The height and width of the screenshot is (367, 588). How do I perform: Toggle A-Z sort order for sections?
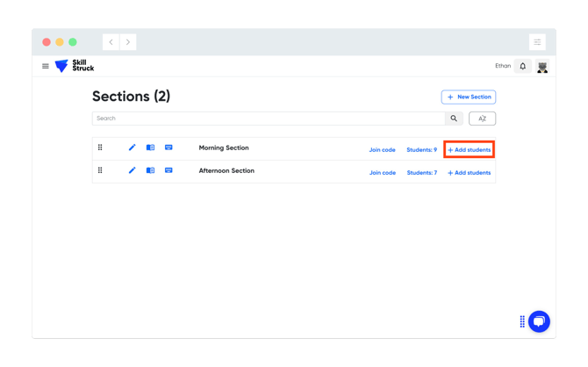tap(482, 119)
